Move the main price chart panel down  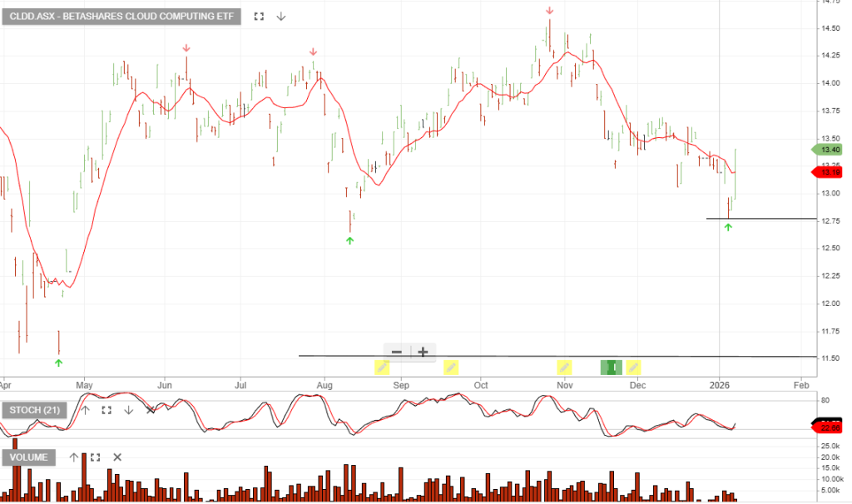(x=281, y=16)
